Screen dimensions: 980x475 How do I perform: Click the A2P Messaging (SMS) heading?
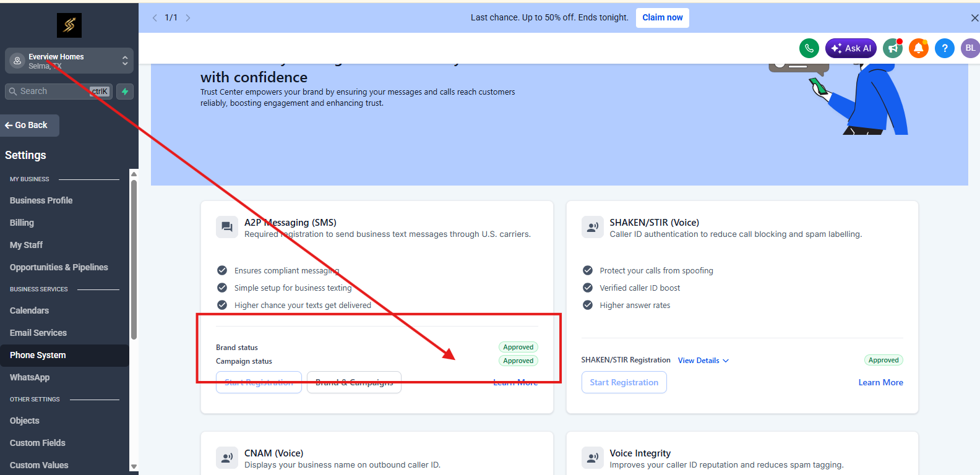pyautogui.click(x=290, y=223)
